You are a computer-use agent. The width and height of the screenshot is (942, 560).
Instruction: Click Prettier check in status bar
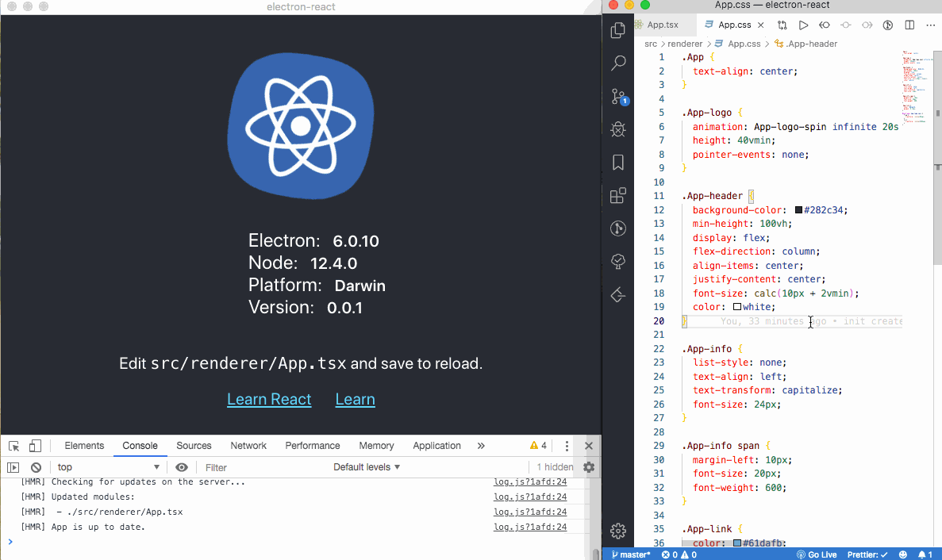click(867, 554)
